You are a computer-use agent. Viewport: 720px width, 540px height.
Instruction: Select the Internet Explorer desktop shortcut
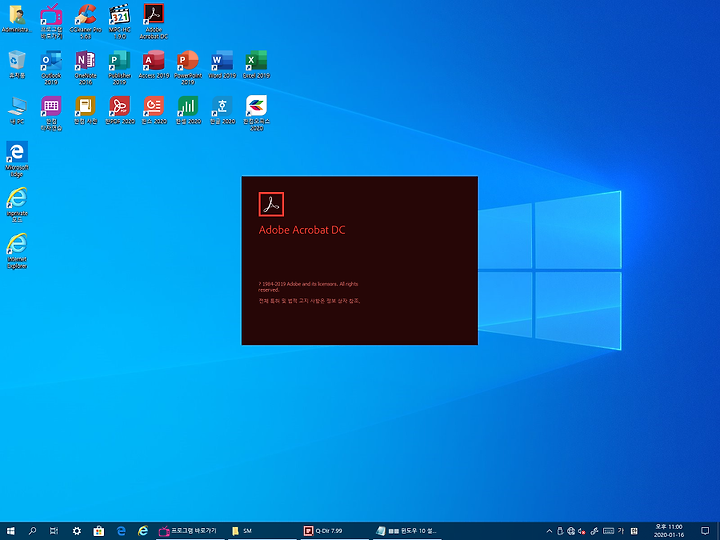(x=17, y=251)
